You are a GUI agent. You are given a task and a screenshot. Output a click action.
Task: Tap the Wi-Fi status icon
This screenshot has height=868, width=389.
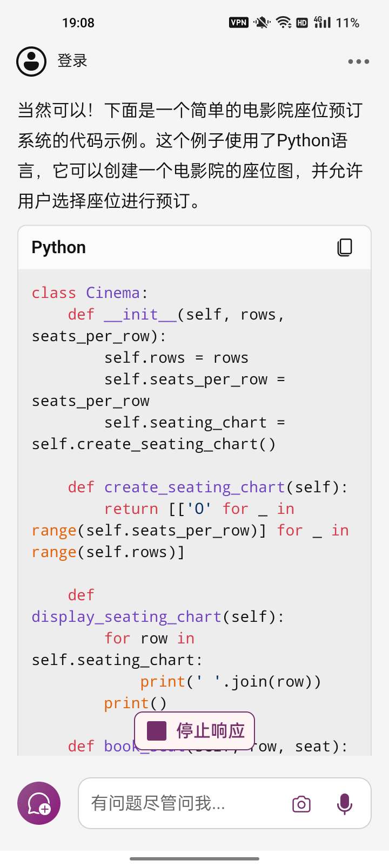[x=283, y=23]
